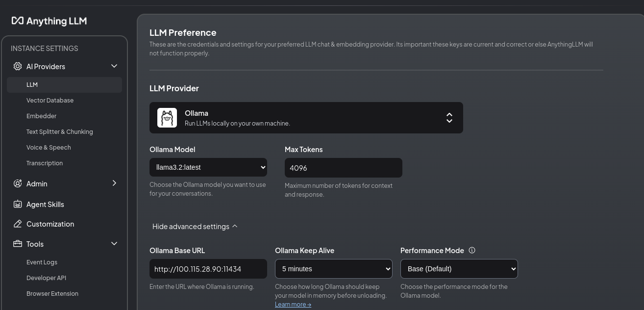Click the AI Providers gear icon
The height and width of the screenshot is (310, 644).
(x=18, y=66)
